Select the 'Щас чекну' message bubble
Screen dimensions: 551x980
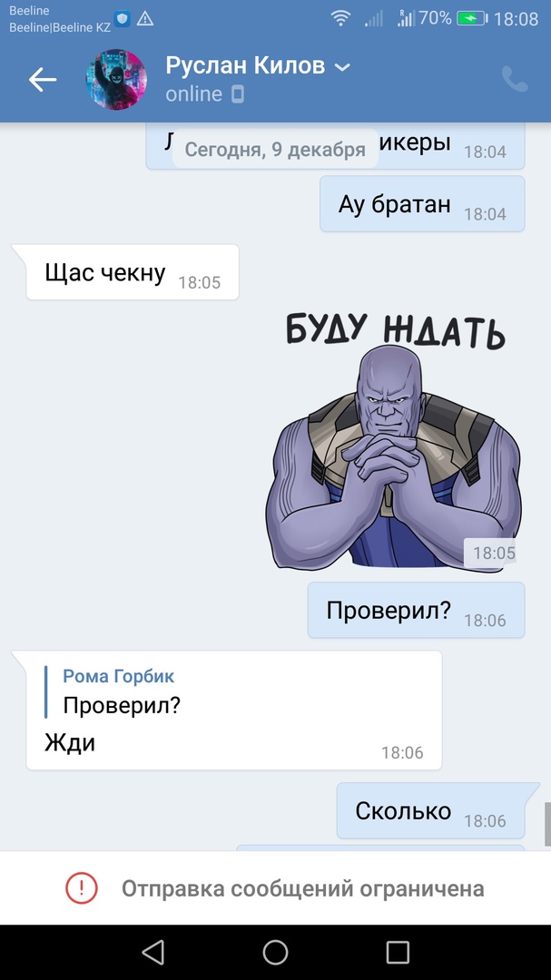click(132, 272)
